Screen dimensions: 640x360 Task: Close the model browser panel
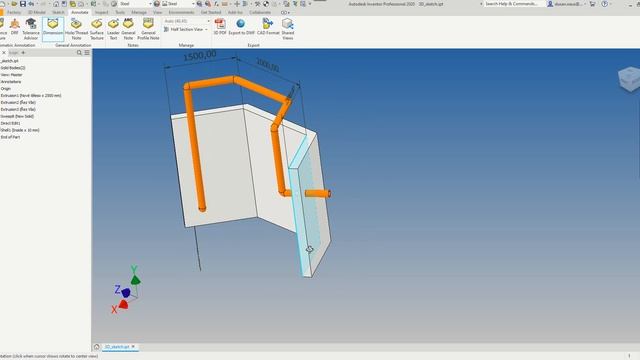click(4, 53)
